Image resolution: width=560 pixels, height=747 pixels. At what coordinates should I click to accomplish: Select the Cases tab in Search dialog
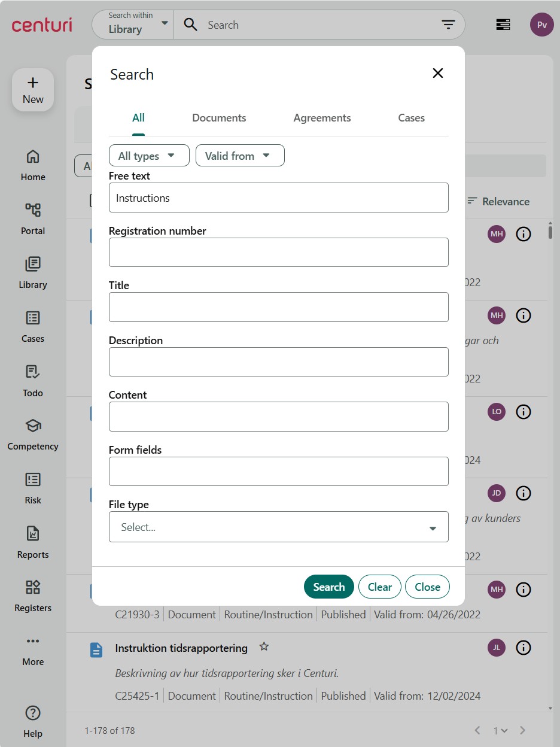click(411, 118)
